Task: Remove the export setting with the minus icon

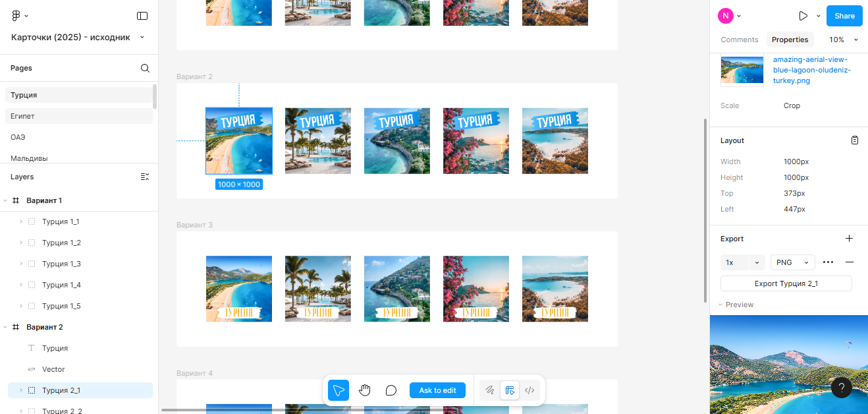Action: 850,262
